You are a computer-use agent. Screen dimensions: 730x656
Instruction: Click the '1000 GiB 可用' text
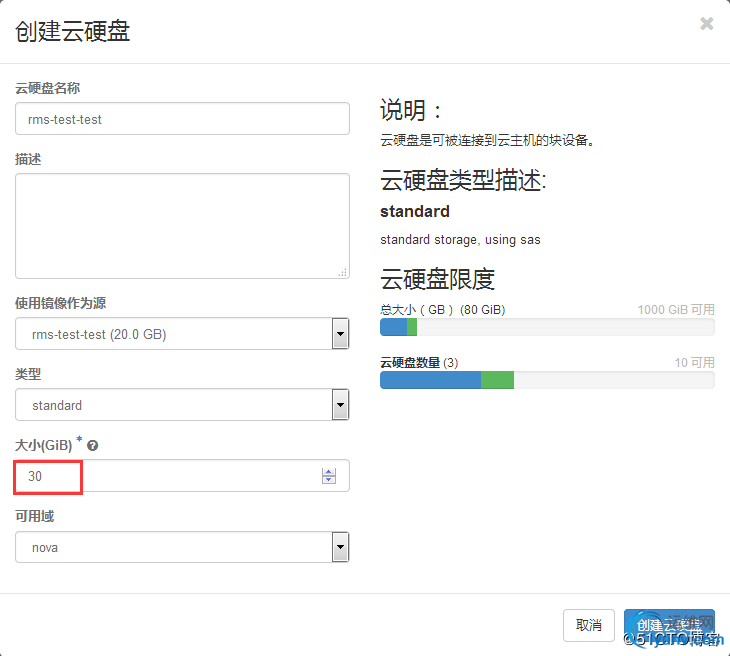point(676,310)
